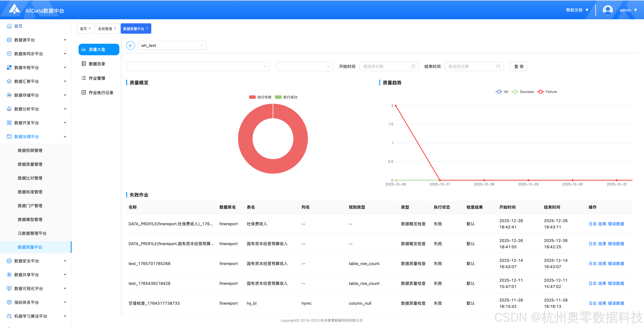644x328 pixels.
Task: Click the back arrow circle icon
Action: tap(130, 45)
